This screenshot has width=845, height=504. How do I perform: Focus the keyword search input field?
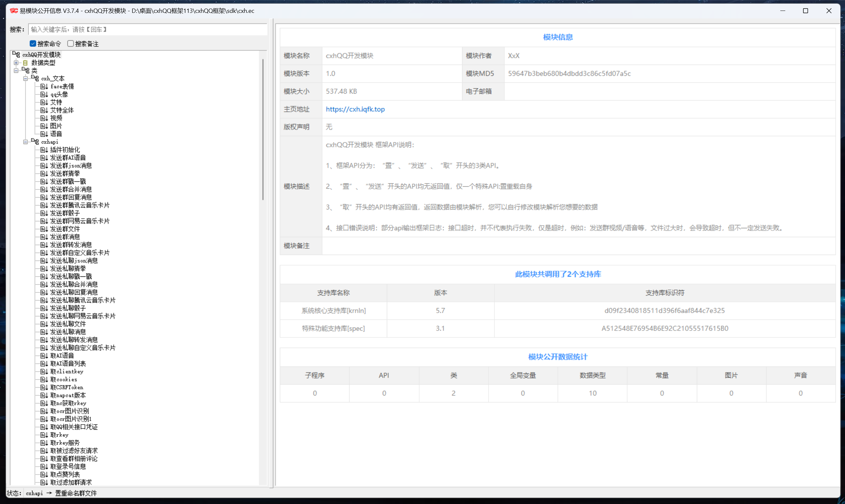148,30
